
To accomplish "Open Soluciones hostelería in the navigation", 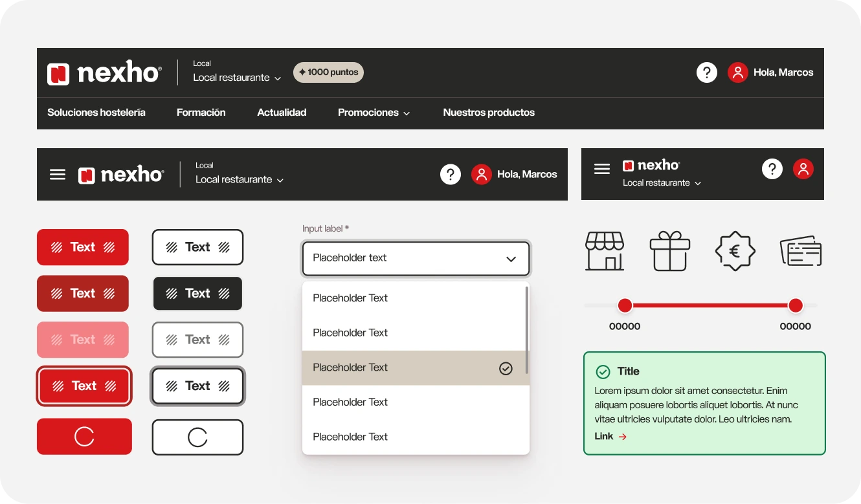I will [96, 113].
